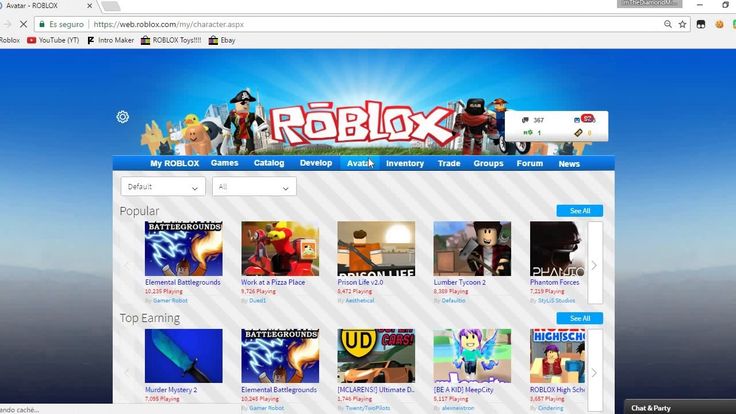Viewport: 736px width, 414px height.
Task: Open ROBLOX High School thumbnail
Action: coord(558,356)
